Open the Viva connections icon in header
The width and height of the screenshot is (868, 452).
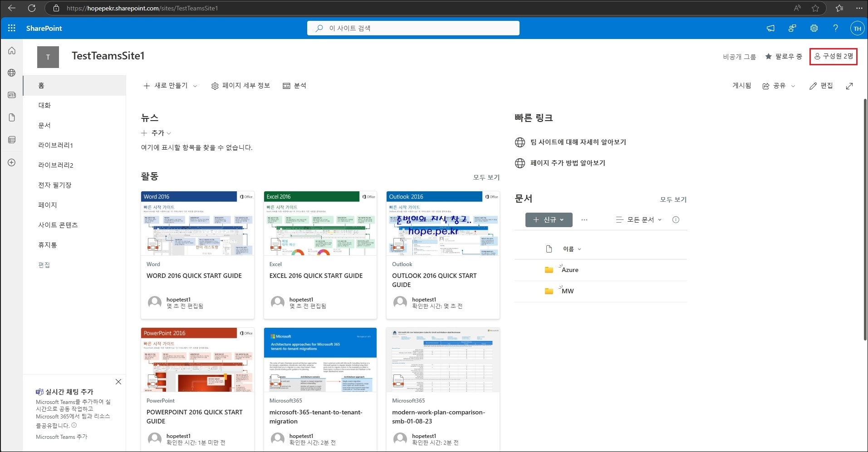pyautogui.click(x=792, y=28)
